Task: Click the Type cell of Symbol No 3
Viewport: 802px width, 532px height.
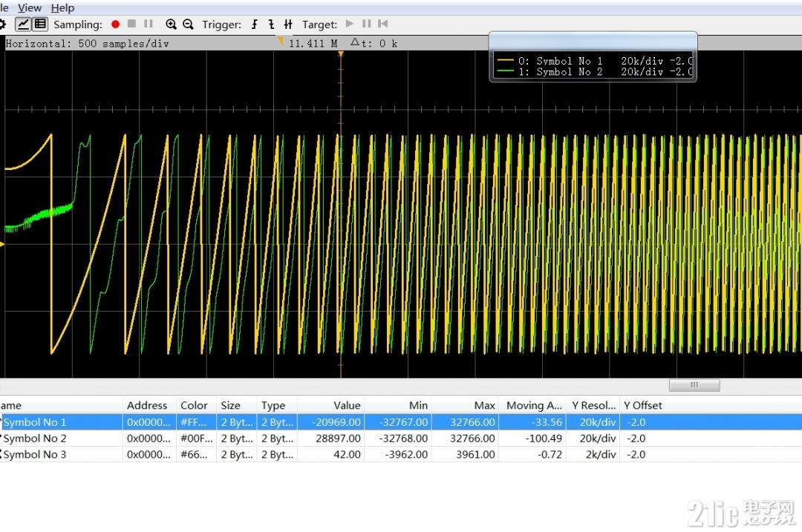Action: coord(277,454)
